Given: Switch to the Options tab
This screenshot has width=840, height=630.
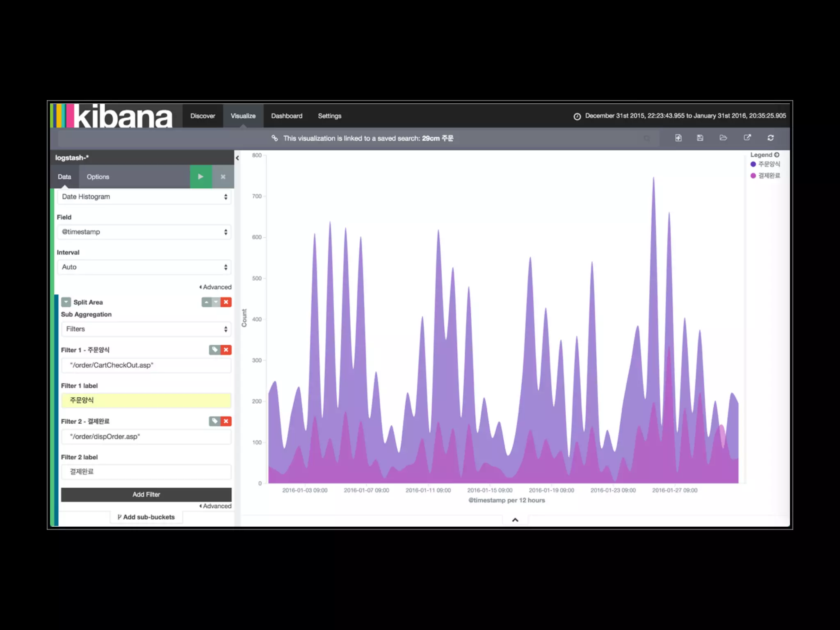Looking at the screenshot, I should (x=98, y=177).
